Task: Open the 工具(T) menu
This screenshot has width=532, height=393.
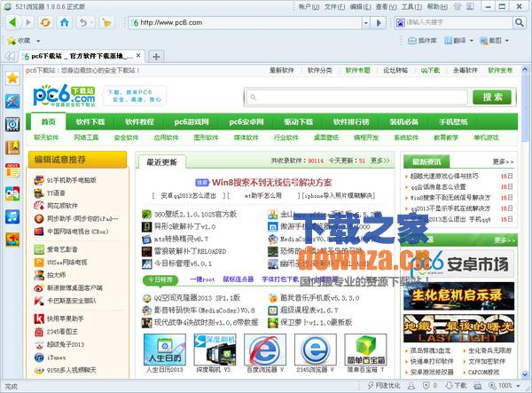Action: click(411, 6)
